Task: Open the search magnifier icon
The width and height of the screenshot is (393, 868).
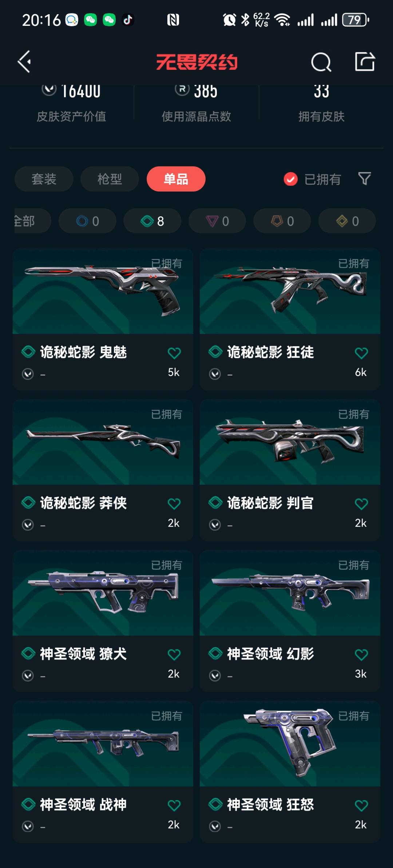Action: pos(321,62)
